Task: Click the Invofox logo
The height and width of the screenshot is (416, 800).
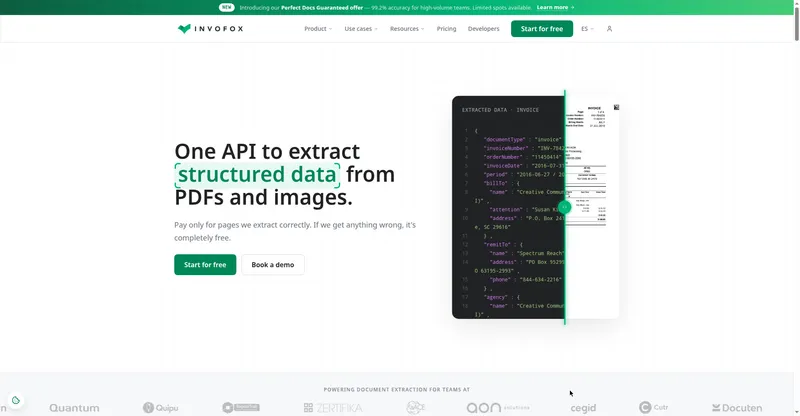Action: pyautogui.click(x=210, y=29)
